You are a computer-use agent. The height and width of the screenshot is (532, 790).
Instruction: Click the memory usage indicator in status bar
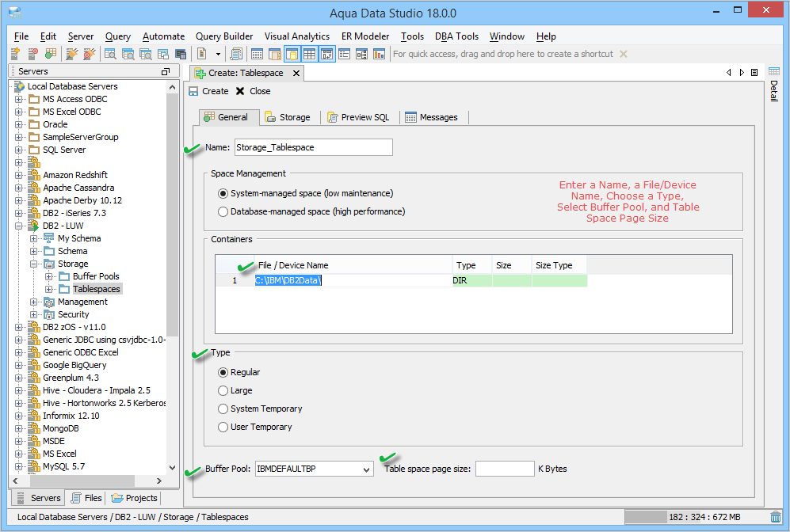pos(696,517)
